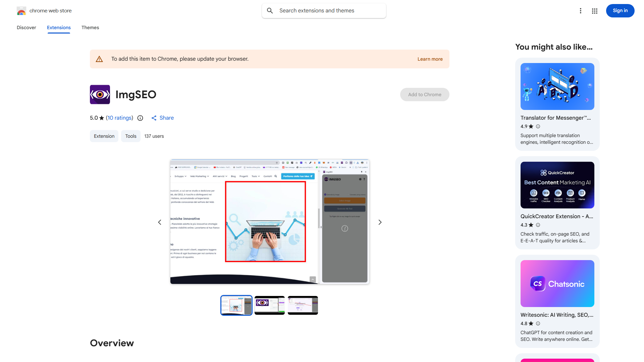644x362 pixels.
Task: Switch to the Themes tab
Action: (90, 27)
